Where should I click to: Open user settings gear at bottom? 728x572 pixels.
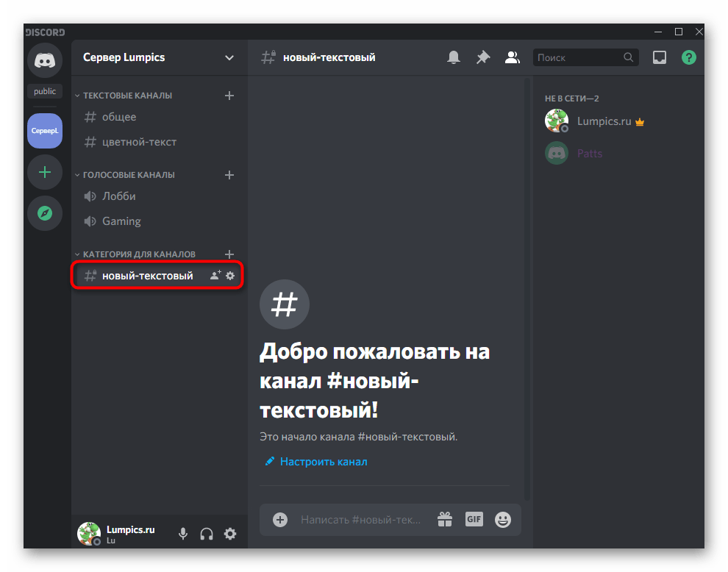tap(230, 534)
